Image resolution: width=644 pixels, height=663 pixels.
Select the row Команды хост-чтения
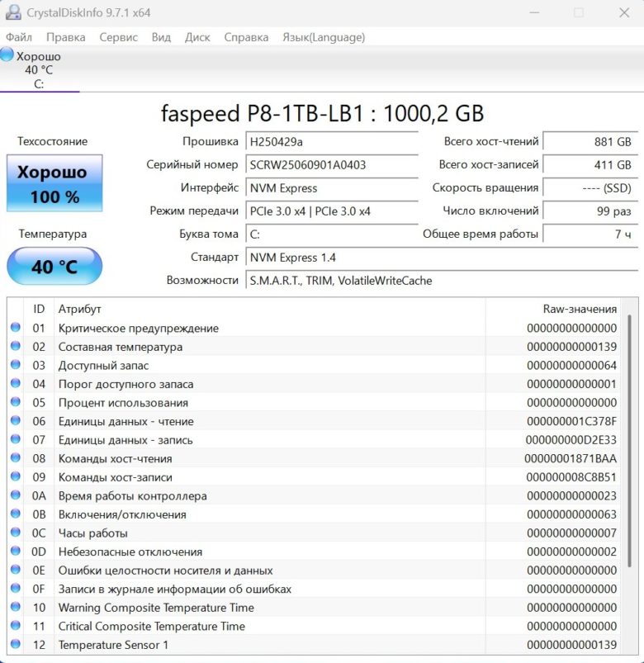(314, 458)
